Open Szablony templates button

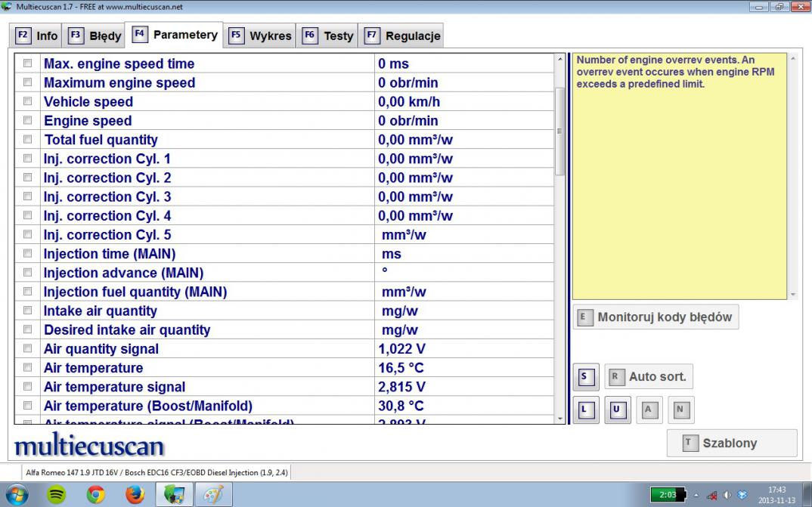(731, 444)
